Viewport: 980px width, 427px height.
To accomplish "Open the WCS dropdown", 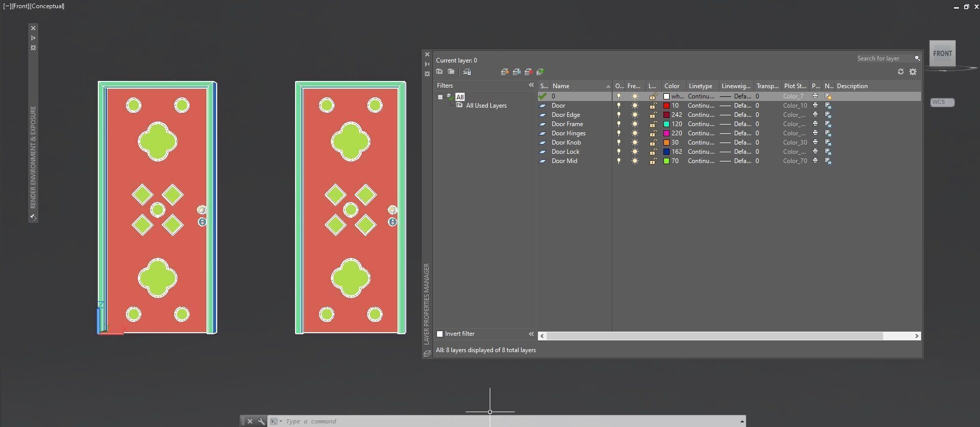I will (x=942, y=102).
